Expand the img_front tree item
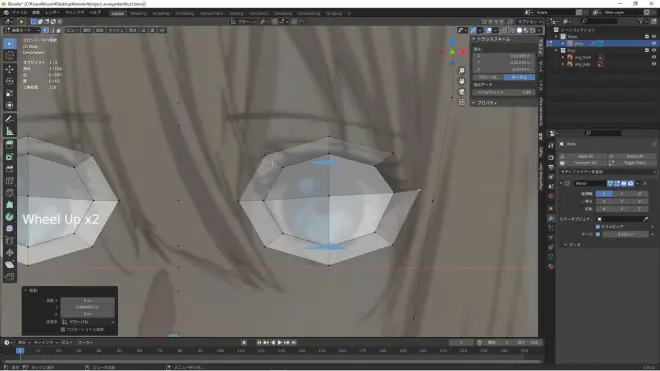 tap(563, 57)
